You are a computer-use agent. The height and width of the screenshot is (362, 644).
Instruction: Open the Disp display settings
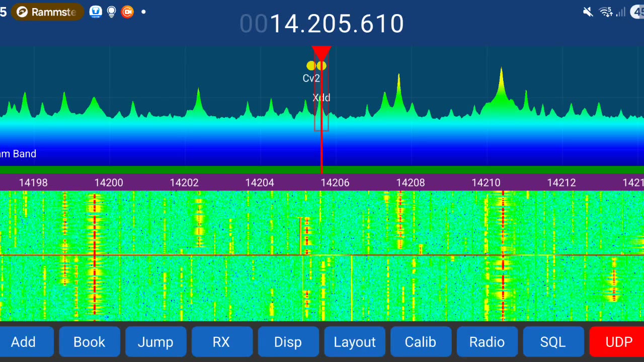(288, 342)
